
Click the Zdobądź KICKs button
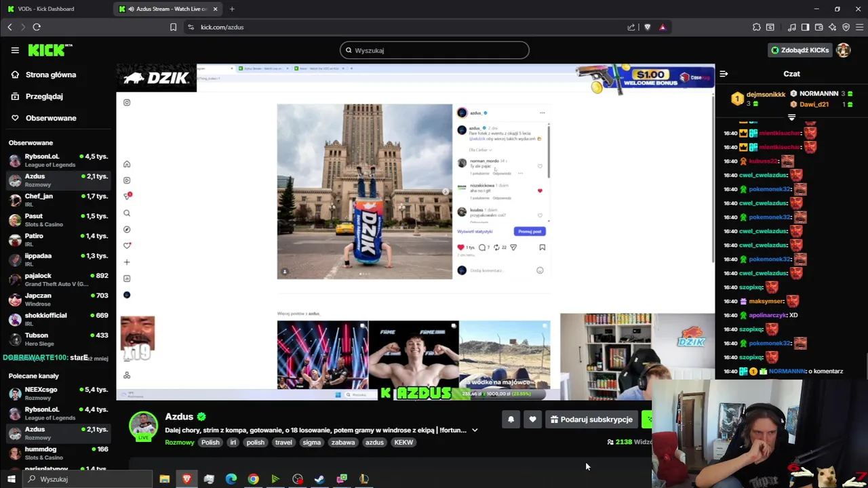pyautogui.click(x=800, y=50)
